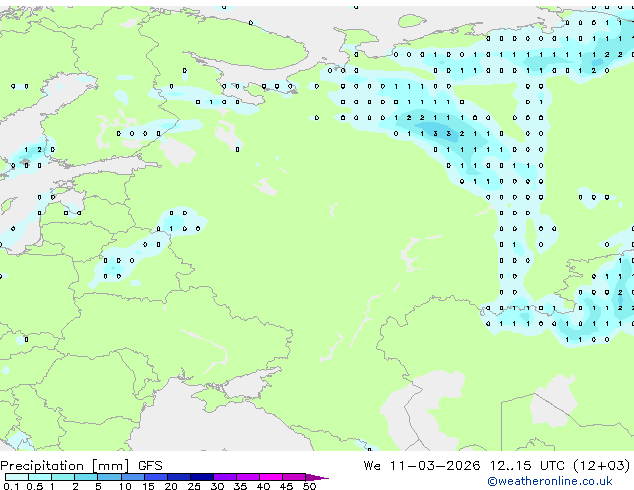Image resolution: width=634 pixels, height=490 pixels.
Task: Pick the 15–20 mm legend swatch
Action: tap(155, 477)
